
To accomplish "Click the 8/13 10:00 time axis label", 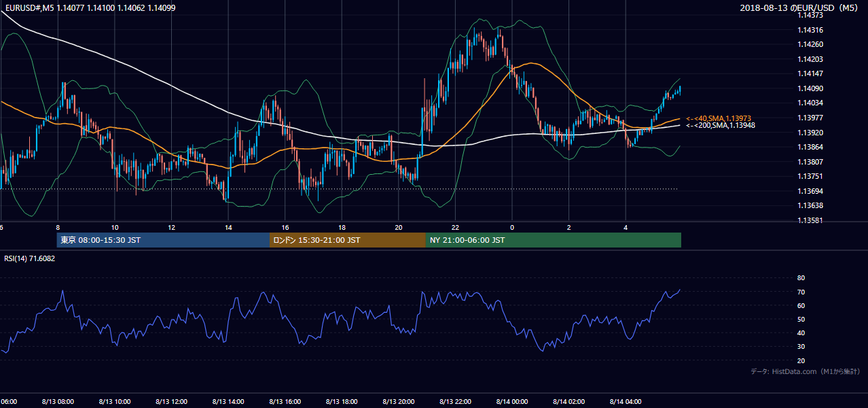I will (x=114, y=402).
